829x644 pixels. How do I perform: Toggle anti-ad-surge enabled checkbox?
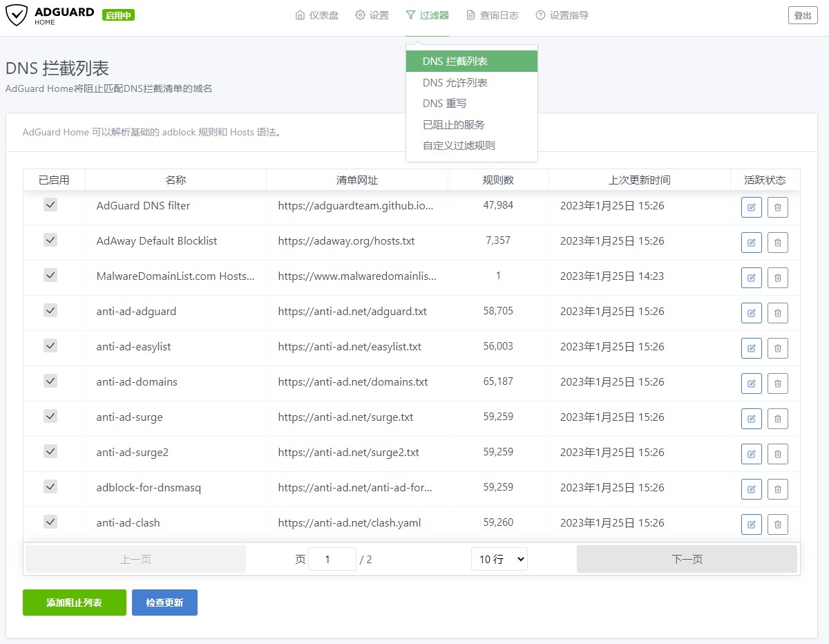(50, 416)
